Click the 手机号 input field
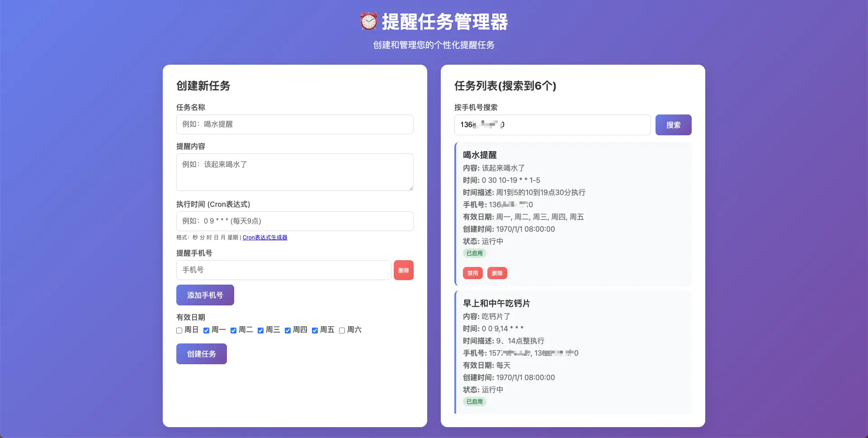The width and height of the screenshot is (868, 438). (283, 270)
